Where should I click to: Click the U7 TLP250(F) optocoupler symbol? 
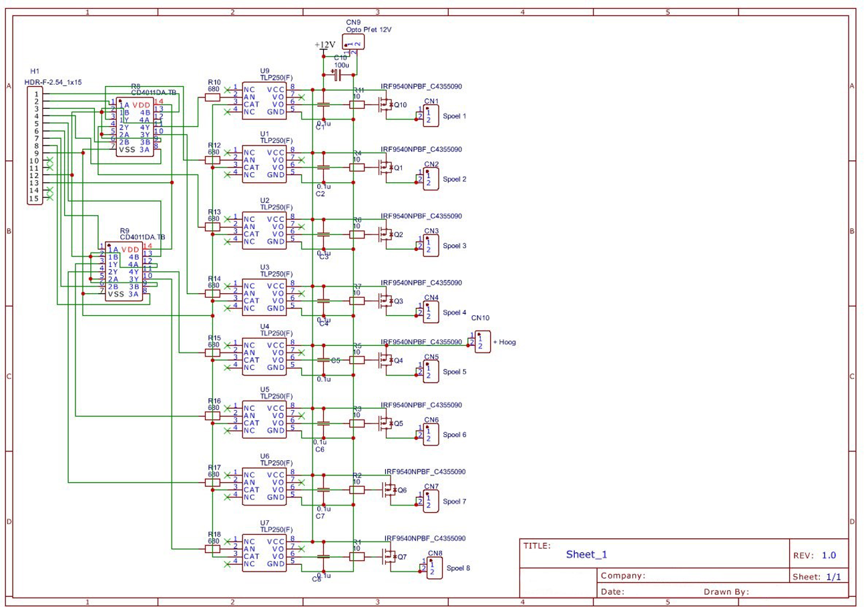click(x=264, y=553)
